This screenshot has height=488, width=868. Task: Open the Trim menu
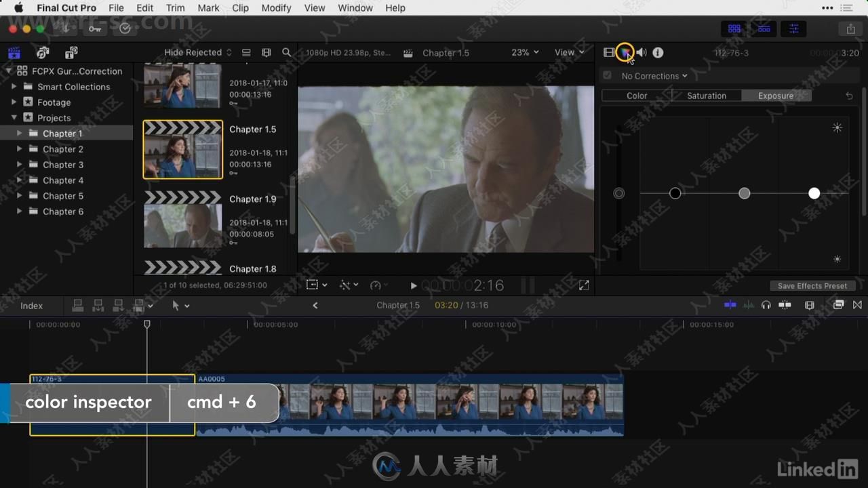coord(175,8)
